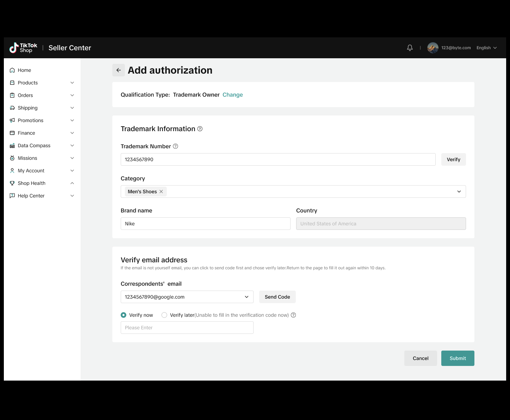510x420 pixels.
Task: Click the Submit button
Action: [458, 358]
